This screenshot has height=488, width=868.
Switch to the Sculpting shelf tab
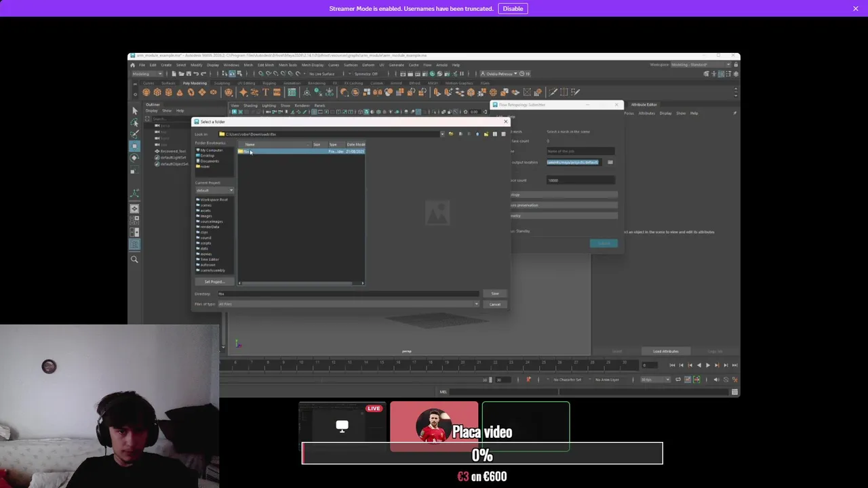point(222,83)
